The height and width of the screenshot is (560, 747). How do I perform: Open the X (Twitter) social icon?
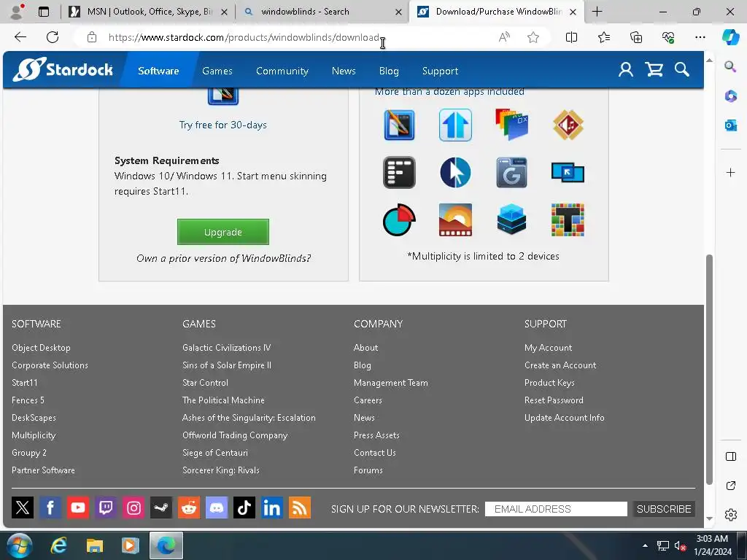pyautogui.click(x=23, y=507)
